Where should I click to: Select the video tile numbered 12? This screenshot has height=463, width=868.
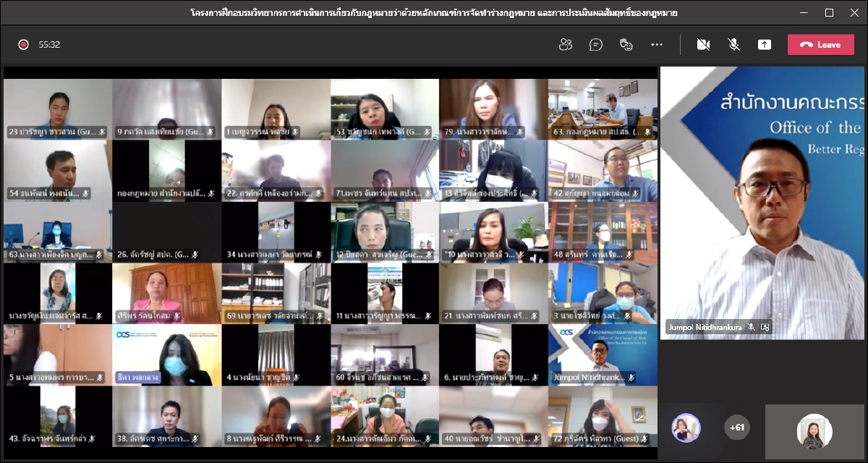click(385, 231)
